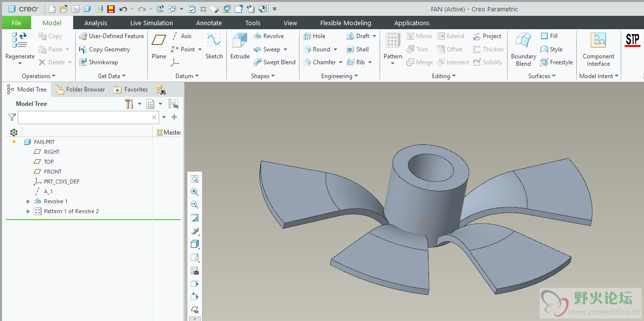The image size is (644, 321).
Task: Open Saved Orientations in graphics toolbar
Action: tap(195, 258)
